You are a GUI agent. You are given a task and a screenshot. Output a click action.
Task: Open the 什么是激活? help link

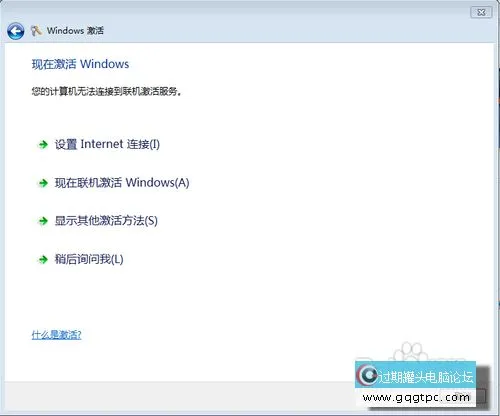pos(56,335)
